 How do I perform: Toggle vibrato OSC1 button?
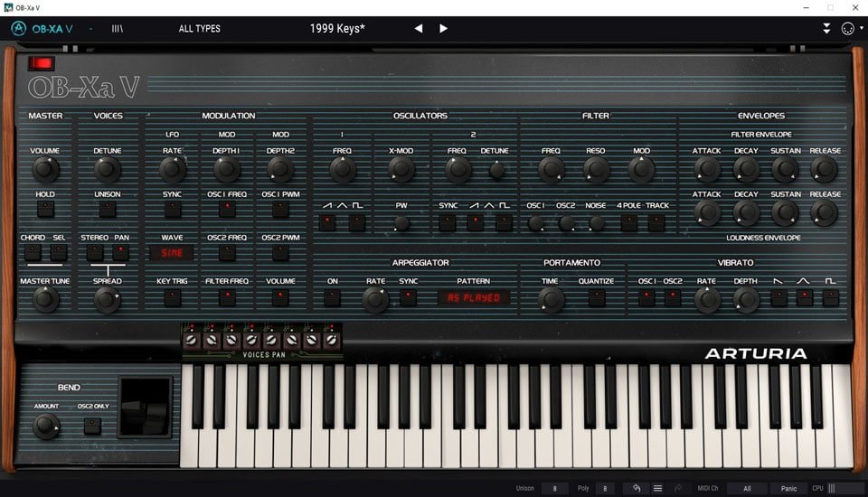646,298
